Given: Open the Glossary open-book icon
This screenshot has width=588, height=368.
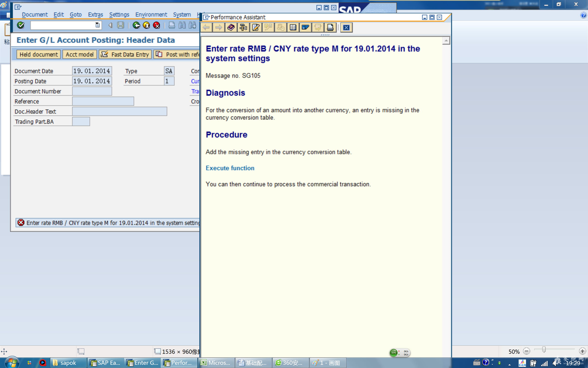Looking at the screenshot, I should (293, 28).
